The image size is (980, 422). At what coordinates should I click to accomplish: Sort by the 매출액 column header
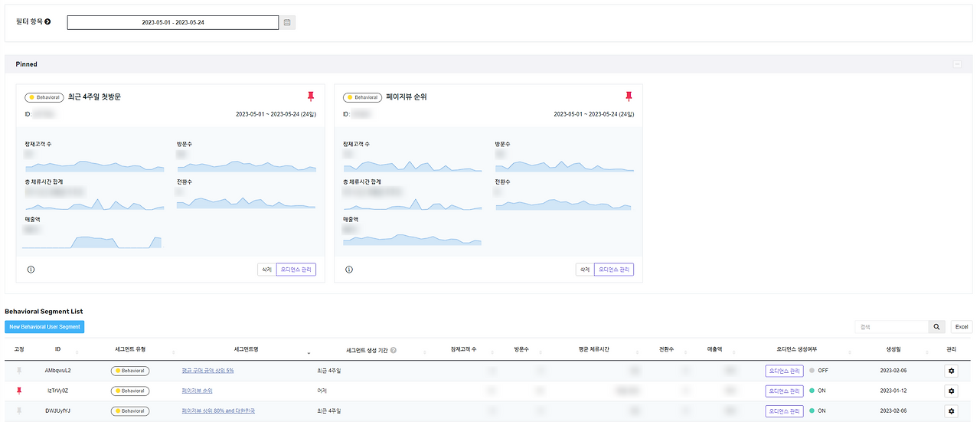(x=714, y=349)
